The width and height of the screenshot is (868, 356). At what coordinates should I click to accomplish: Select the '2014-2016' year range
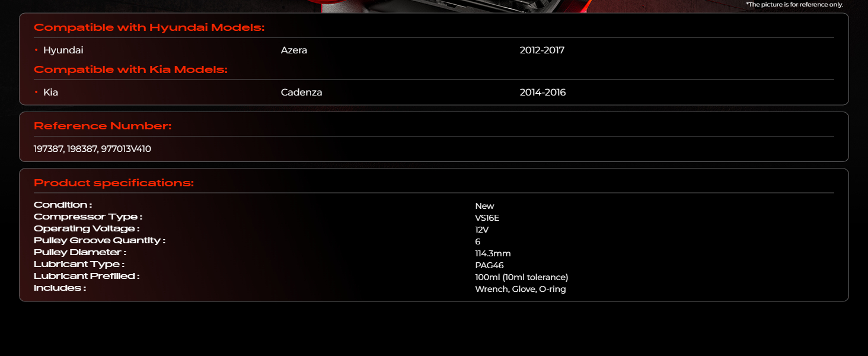(542, 93)
